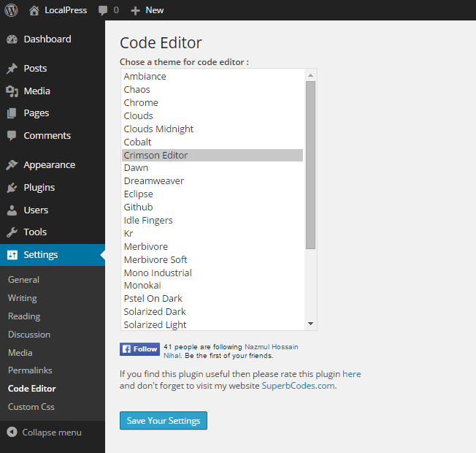Open the Users menu label
Image resolution: width=476 pixels, height=453 pixels.
(36, 210)
